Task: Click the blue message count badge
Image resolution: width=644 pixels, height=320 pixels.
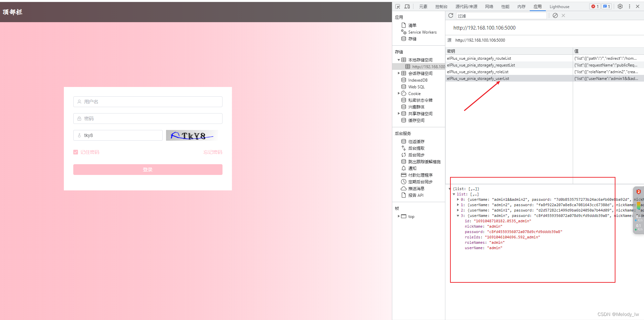Action: (x=606, y=6)
